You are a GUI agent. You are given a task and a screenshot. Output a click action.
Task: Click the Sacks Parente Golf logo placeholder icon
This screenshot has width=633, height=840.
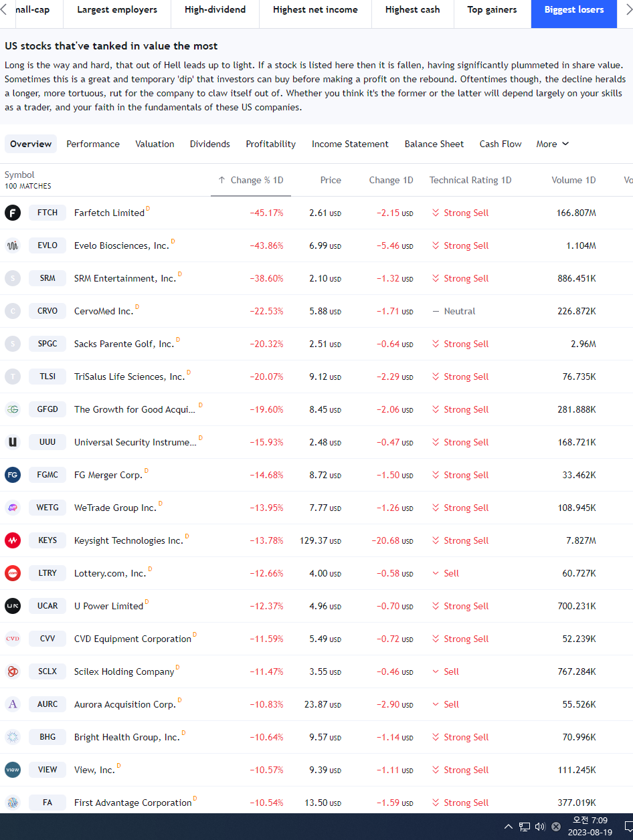click(13, 344)
